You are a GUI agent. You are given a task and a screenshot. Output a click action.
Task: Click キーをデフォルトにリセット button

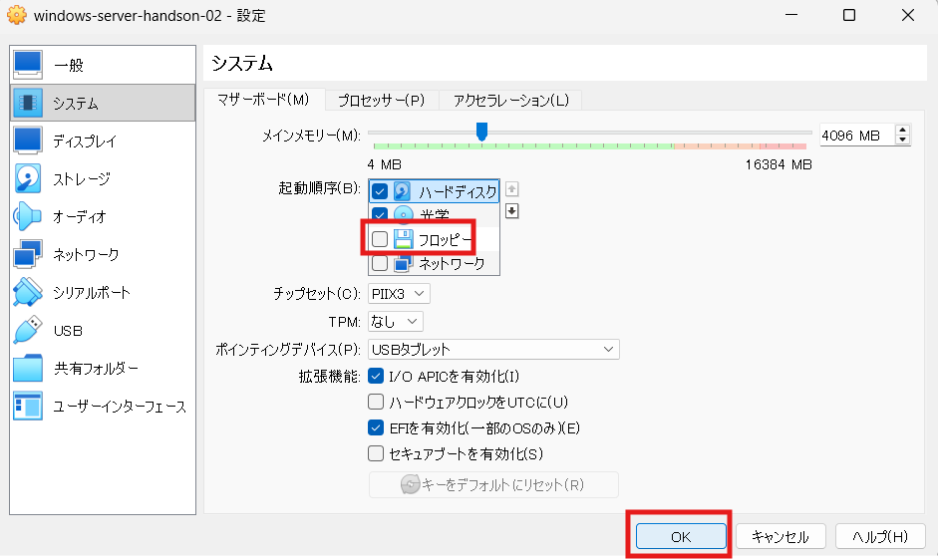(x=493, y=484)
